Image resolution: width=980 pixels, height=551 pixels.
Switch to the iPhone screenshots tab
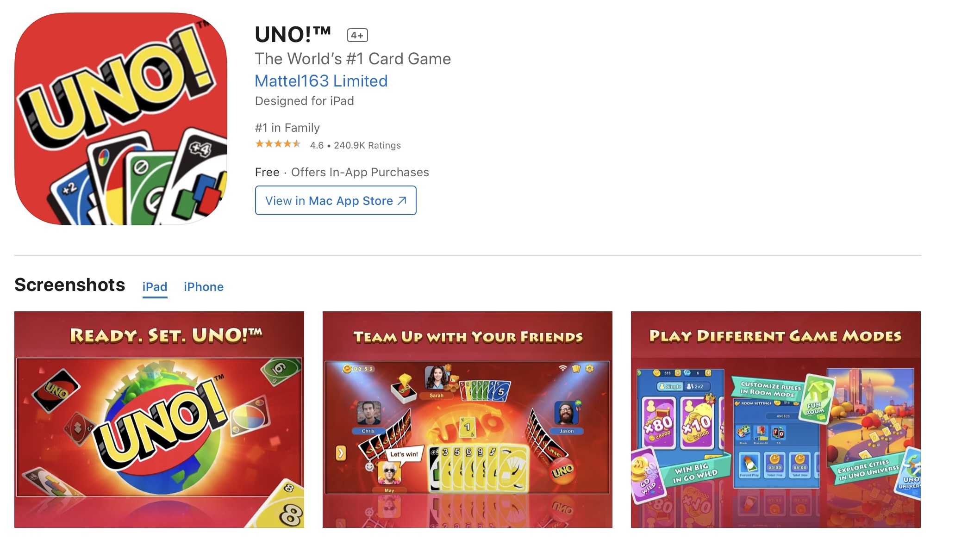click(204, 287)
